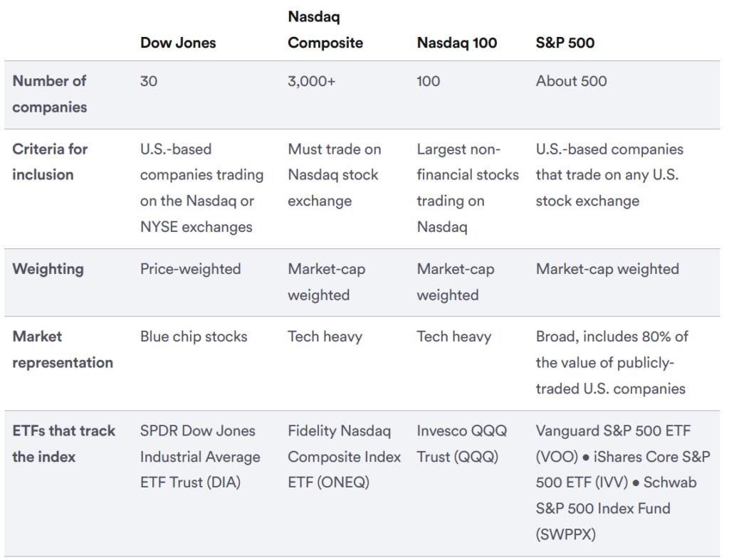Click the Must trade on Nasdaq stock exchange cell
Viewport: 729px width, 560px height.
coord(334,175)
